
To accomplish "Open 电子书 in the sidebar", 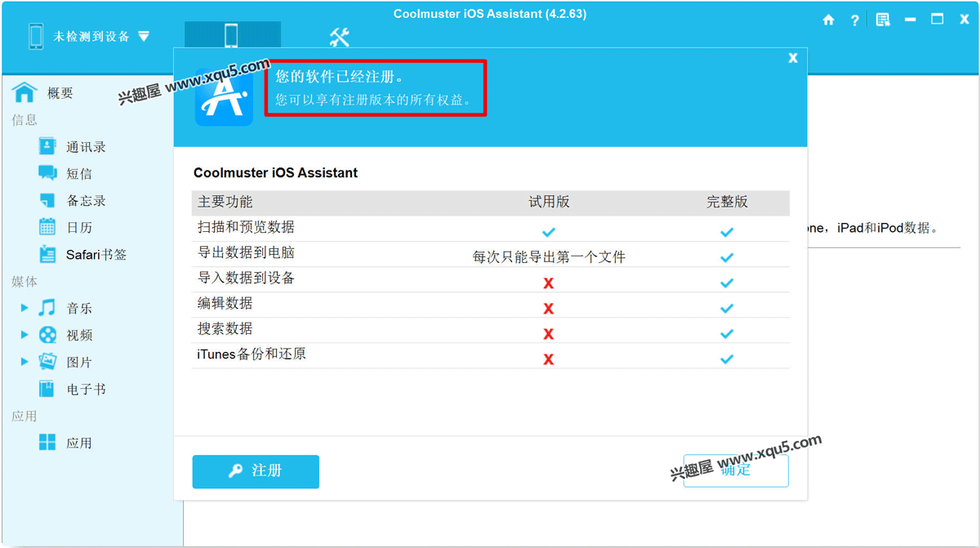I will (x=87, y=390).
